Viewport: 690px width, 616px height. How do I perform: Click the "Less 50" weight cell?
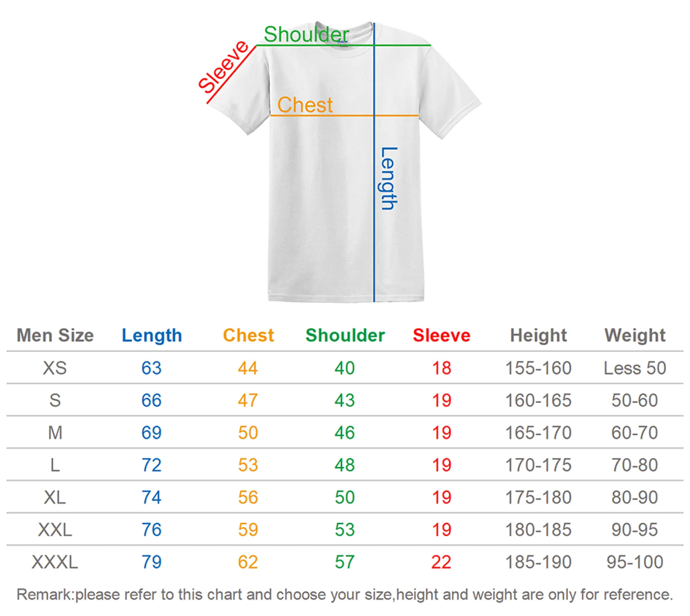(x=635, y=368)
